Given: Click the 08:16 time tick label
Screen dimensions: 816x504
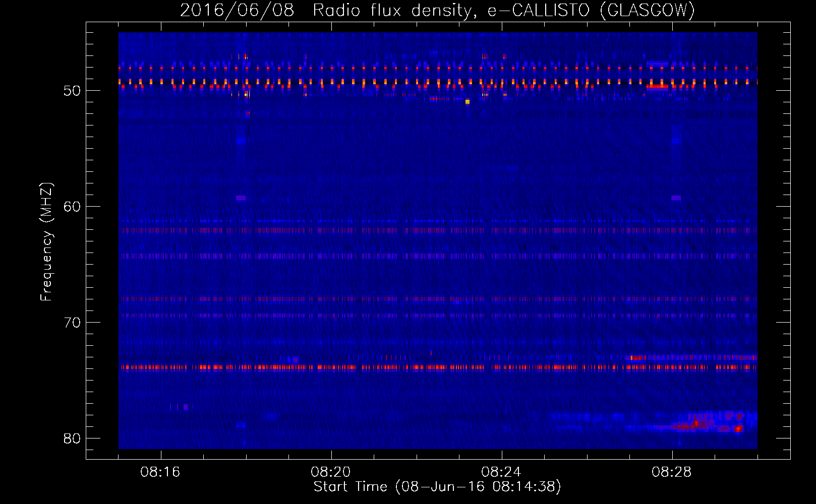Looking at the screenshot, I should [x=160, y=472].
